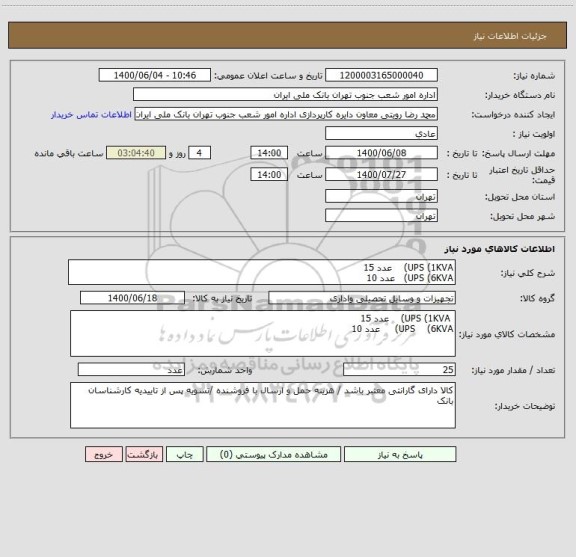Click the تاریخ و ساعت اعلان عمومی label
This screenshot has width=576, height=557.
point(269,76)
